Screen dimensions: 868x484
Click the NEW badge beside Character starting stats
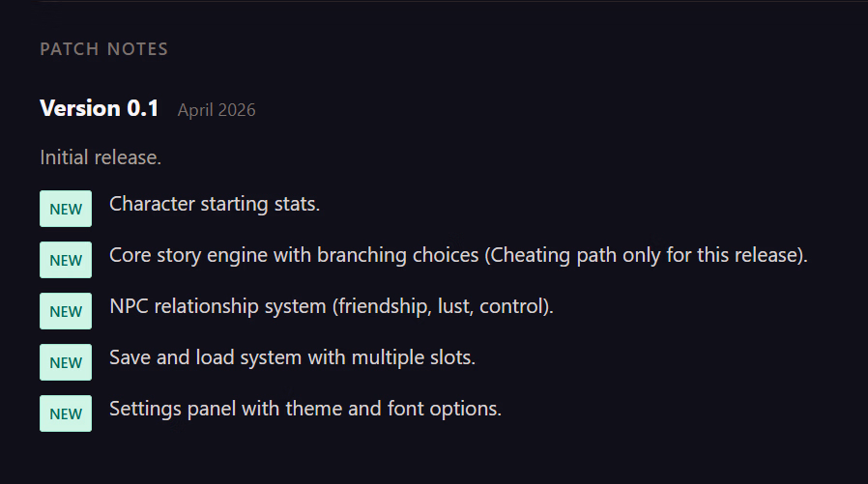[66, 209]
